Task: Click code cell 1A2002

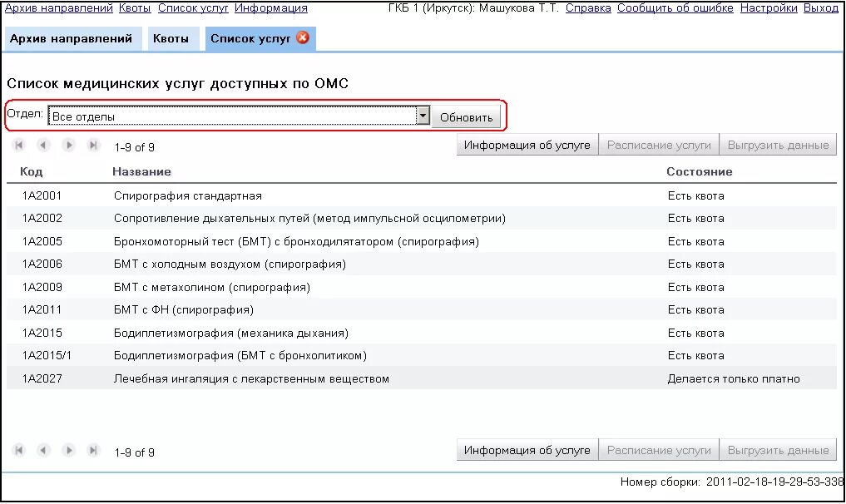Action: [x=42, y=219]
